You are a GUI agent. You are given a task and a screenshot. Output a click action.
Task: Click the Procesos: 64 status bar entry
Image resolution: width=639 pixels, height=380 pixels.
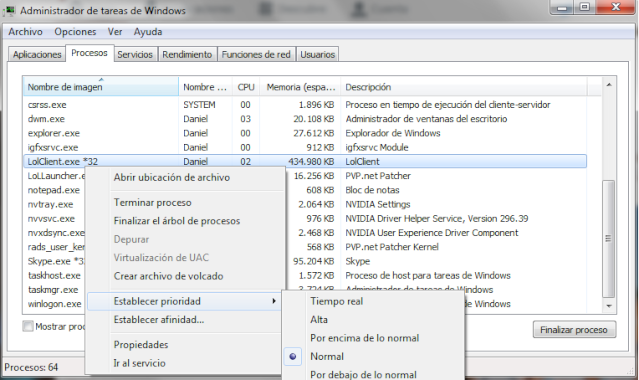[x=31, y=367]
